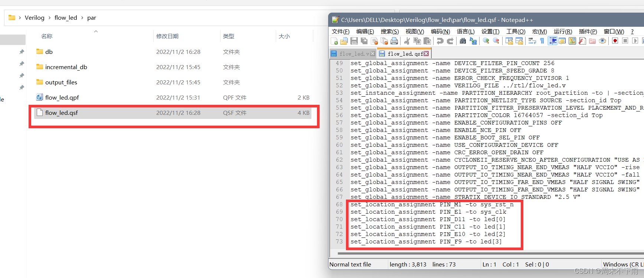Click the Save All toolbar icon
644x278 pixels.
pos(364,41)
